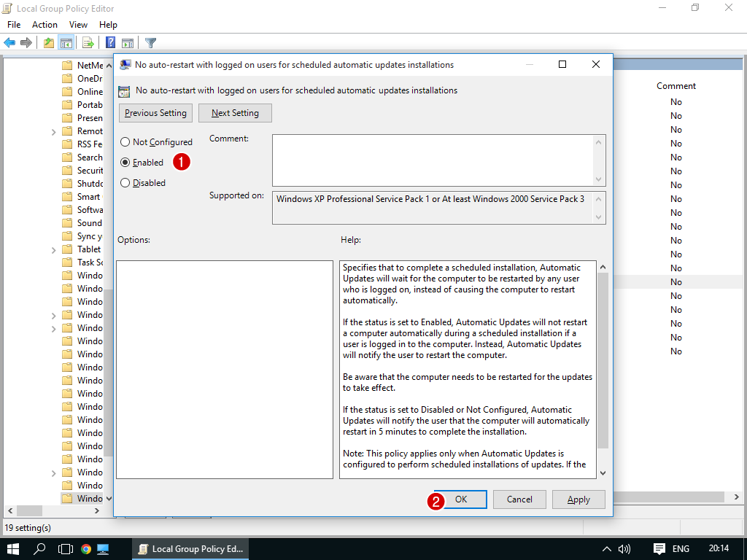Image resolution: width=747 pixels, height=560 pixels.
Task: Select the Securit folder in tree
Action: (83, 170)
